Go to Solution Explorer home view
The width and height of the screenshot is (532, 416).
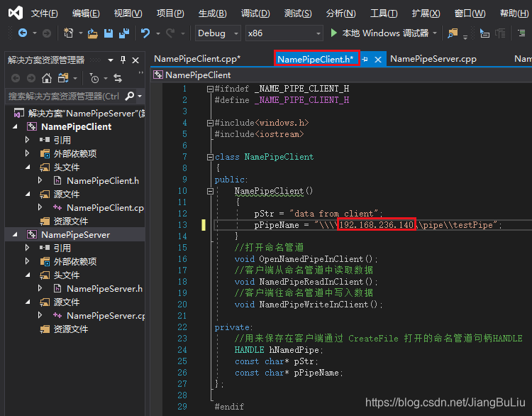tap(47, 79)
